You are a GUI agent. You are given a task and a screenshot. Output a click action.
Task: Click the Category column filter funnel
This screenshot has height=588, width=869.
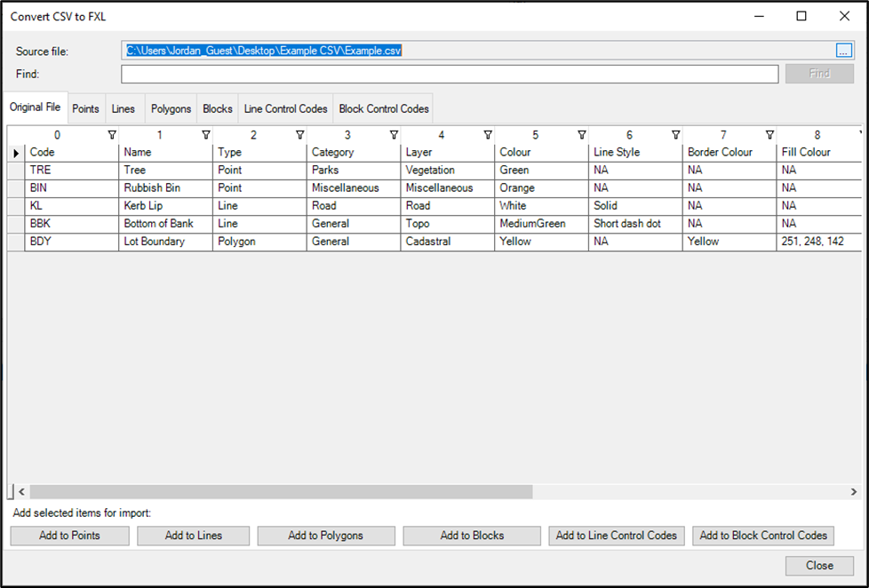(394, 134)
